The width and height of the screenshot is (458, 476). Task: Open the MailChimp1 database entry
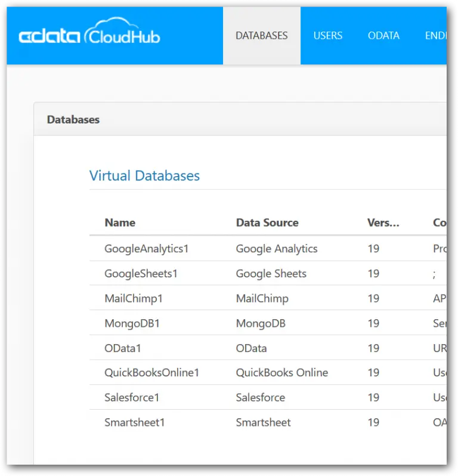click(134, 298)
